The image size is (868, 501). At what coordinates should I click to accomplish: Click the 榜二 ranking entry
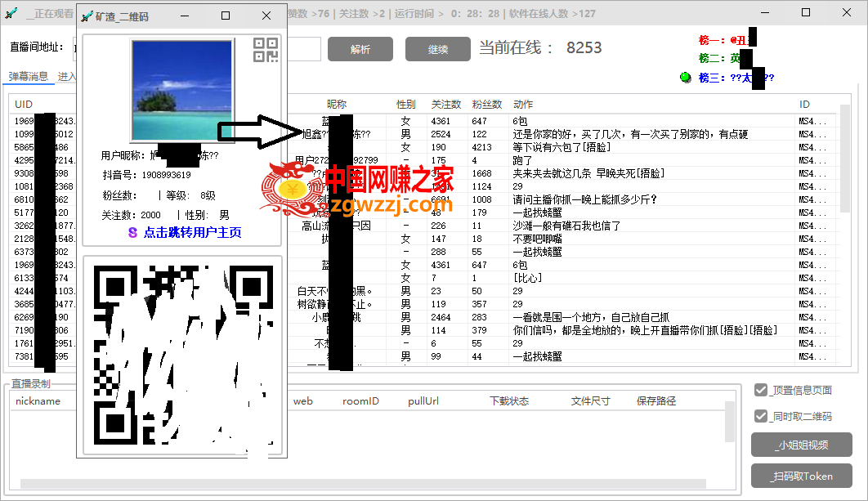725,58
